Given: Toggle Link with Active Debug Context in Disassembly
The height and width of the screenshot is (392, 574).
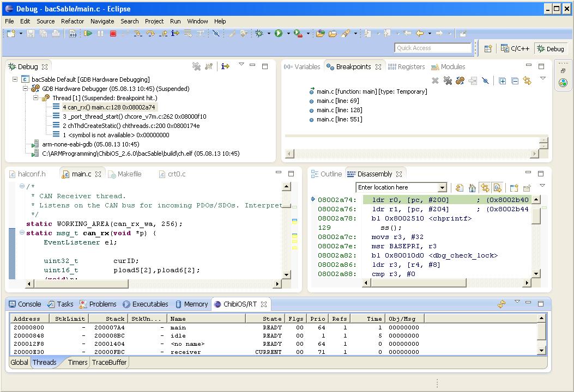Looking at the screenshot, I should coord(485,188).
